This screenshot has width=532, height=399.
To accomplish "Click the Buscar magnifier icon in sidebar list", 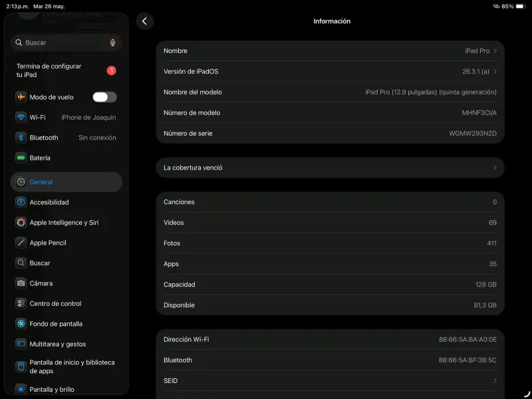I will click(x=21, y=263).
